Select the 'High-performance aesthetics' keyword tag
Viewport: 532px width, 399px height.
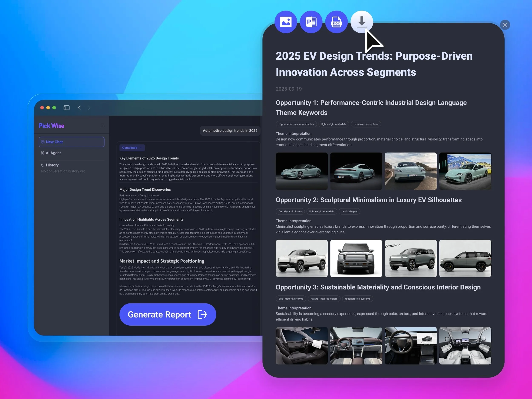pos(296,124)
